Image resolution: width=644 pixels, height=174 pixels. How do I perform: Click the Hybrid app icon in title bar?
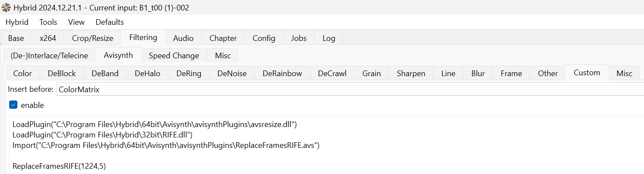pyautogui.click(x=6, y=7)
